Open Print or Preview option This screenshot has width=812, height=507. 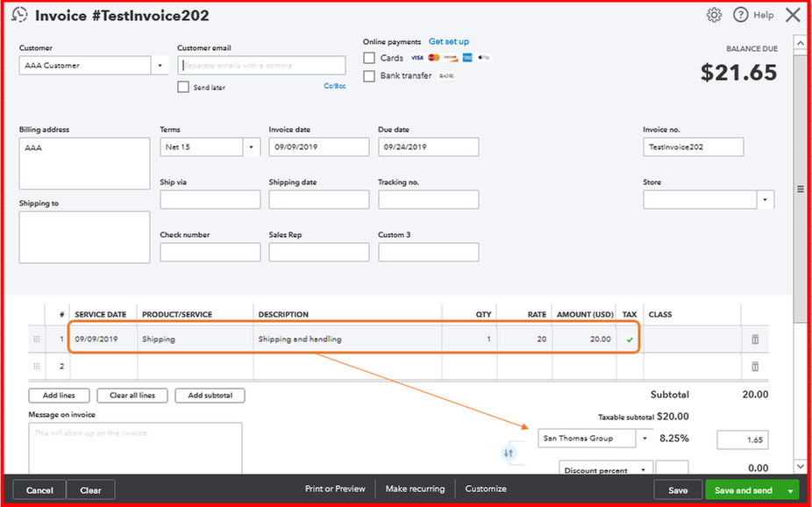click(335, 489)
